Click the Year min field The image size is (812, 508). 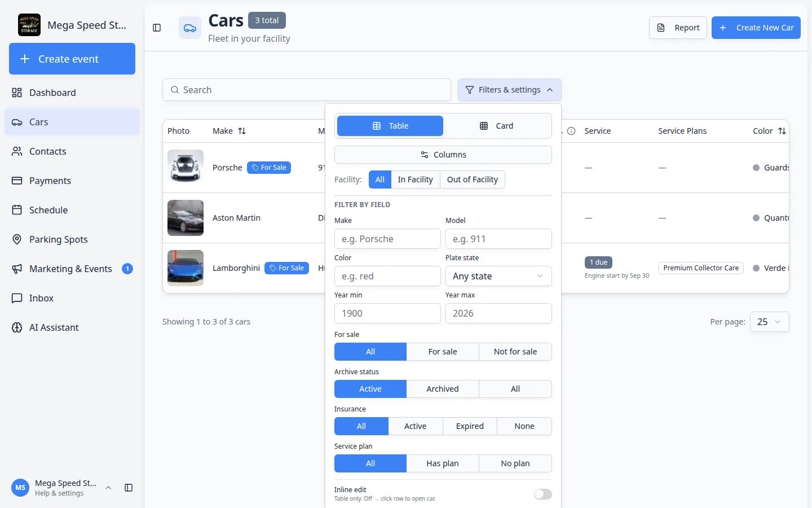(x=387, y=313)
